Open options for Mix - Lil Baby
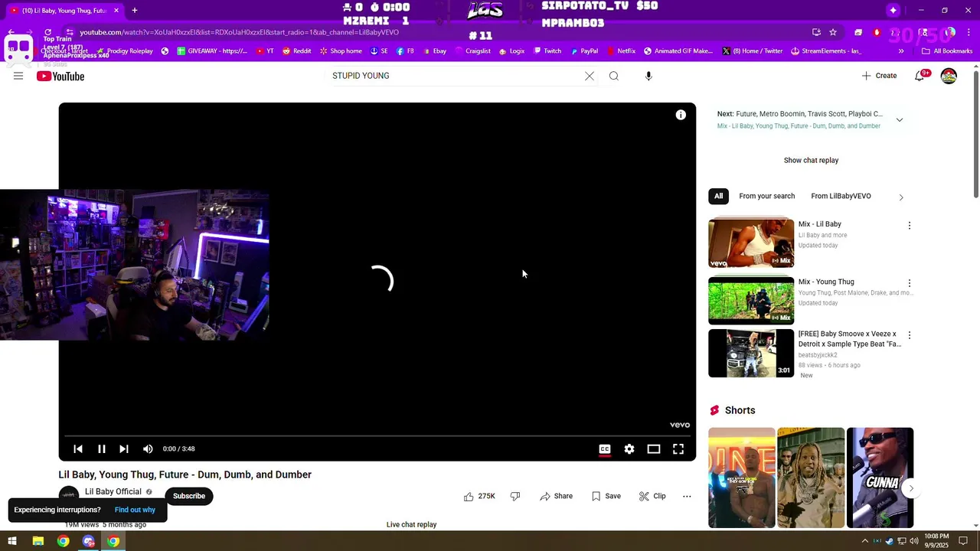 (910, 226)
